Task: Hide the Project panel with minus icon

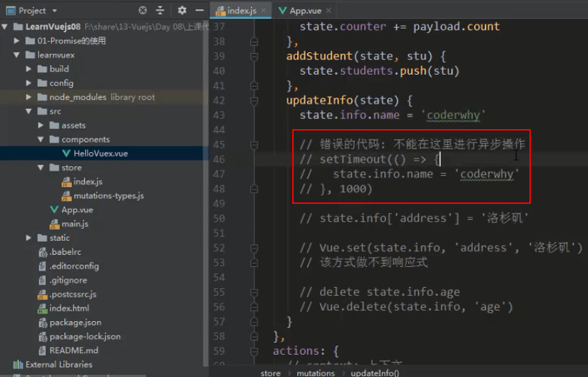Action: pos(200,10)
